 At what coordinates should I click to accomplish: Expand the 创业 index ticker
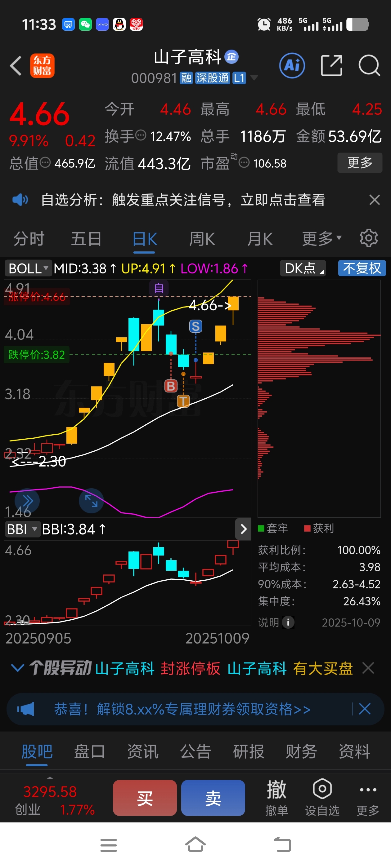tap(50, 778)
